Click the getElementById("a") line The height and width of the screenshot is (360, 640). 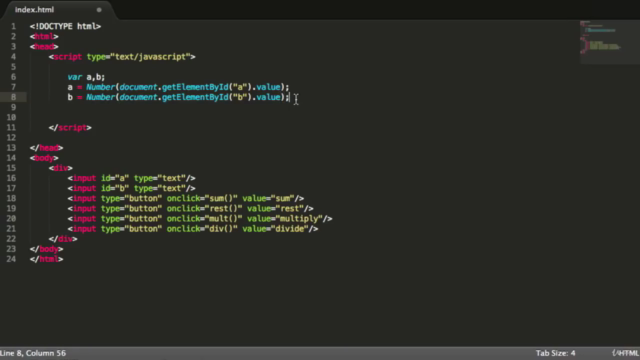[x=178, y=87]
